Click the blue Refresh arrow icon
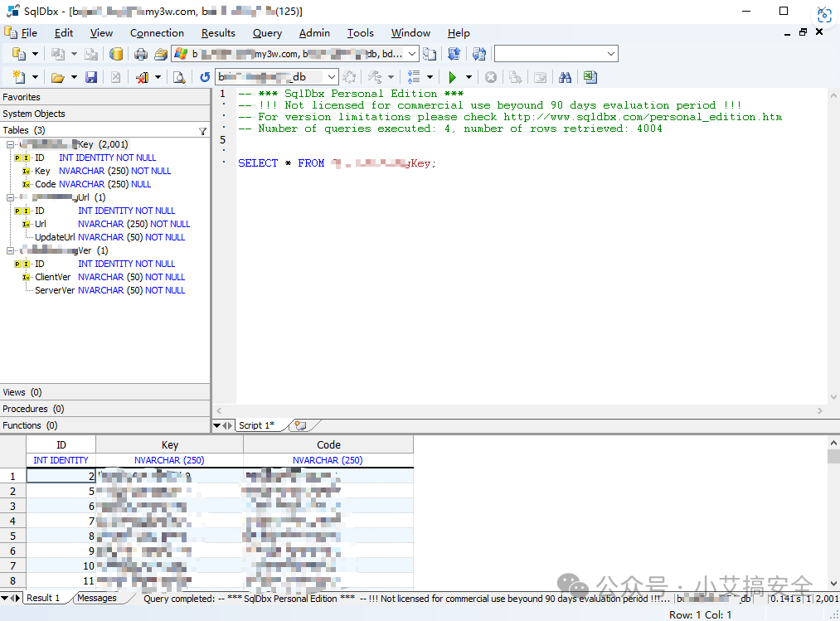 (205, 77)
